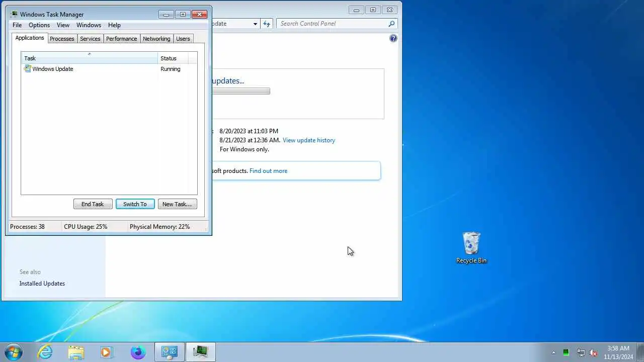This screenshot has height=362, width=644.
Task: Click the End Task button
Action: coord(93,204)
